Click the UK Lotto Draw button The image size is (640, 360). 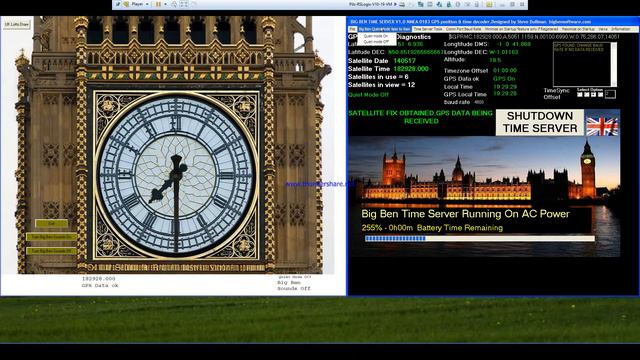pyautogui.click(x=17, y=24)
